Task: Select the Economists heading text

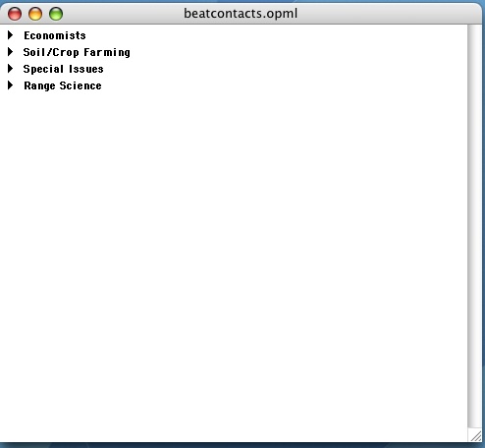Action: (55, 35)
